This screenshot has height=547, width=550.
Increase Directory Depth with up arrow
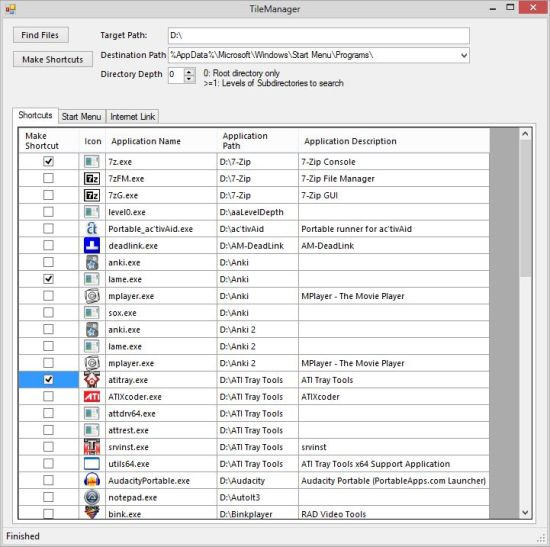point(189,72)
